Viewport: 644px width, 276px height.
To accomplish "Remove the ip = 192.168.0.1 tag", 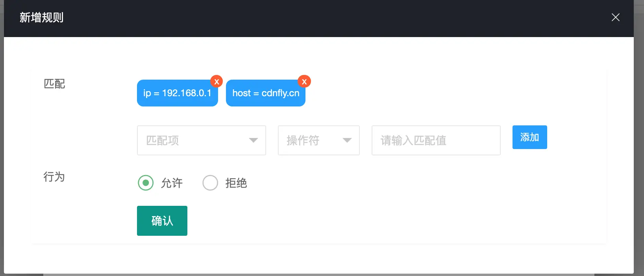I will click(x=217, y=82).
